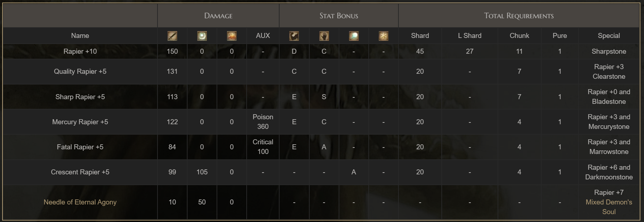Click the Special column header
The image size is (644, 222).
[609, 35]
